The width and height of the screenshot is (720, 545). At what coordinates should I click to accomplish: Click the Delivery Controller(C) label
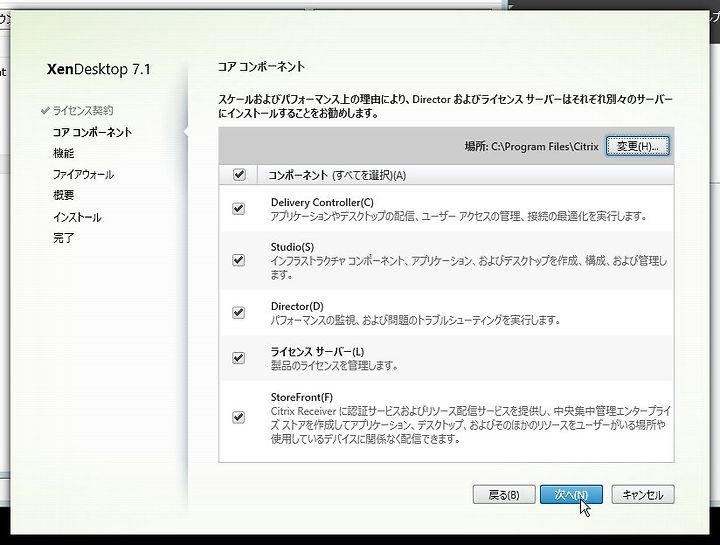(x=322, y=202)
